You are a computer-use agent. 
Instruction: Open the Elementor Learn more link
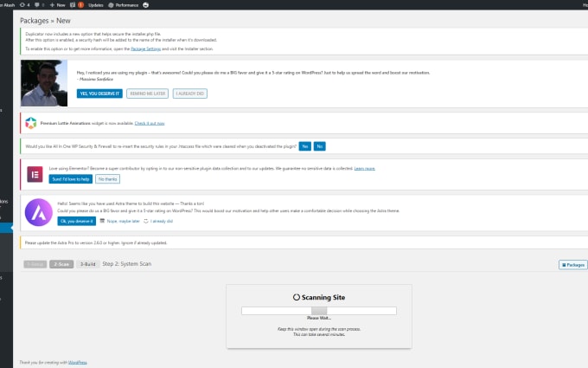[x=365, y=169]
